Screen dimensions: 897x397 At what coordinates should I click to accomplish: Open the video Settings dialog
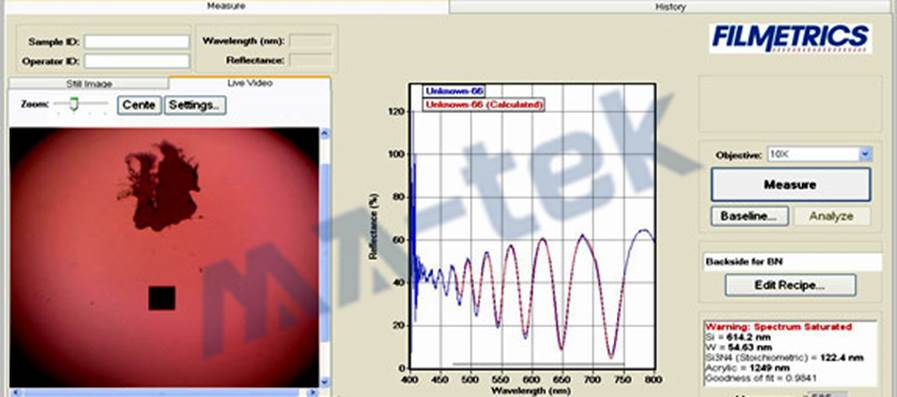click(x=195, y=105)
